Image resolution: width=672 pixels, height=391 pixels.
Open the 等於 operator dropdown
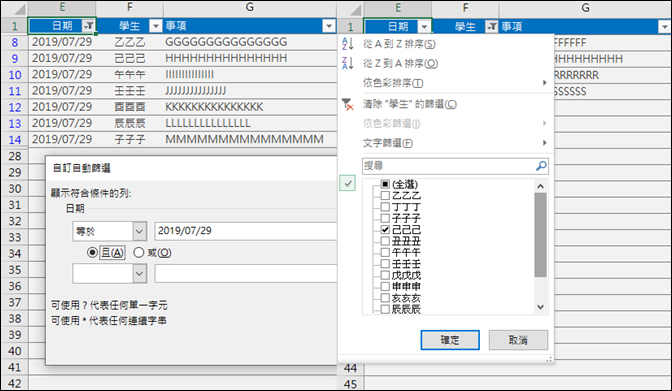[139, 232]
